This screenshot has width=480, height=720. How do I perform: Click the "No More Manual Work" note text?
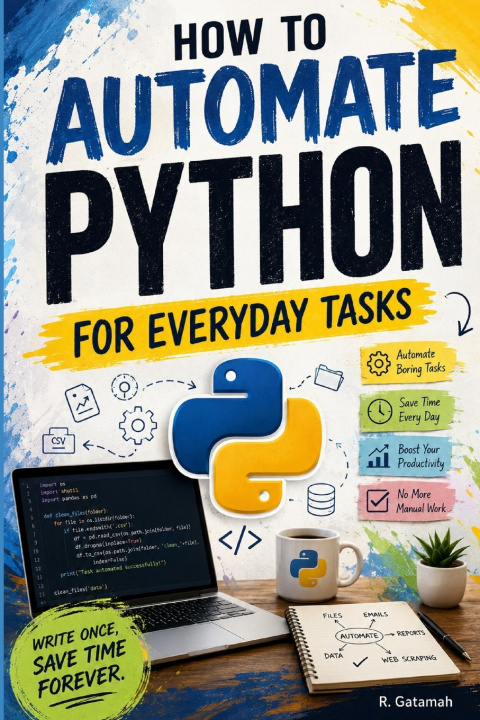[421, 501]
